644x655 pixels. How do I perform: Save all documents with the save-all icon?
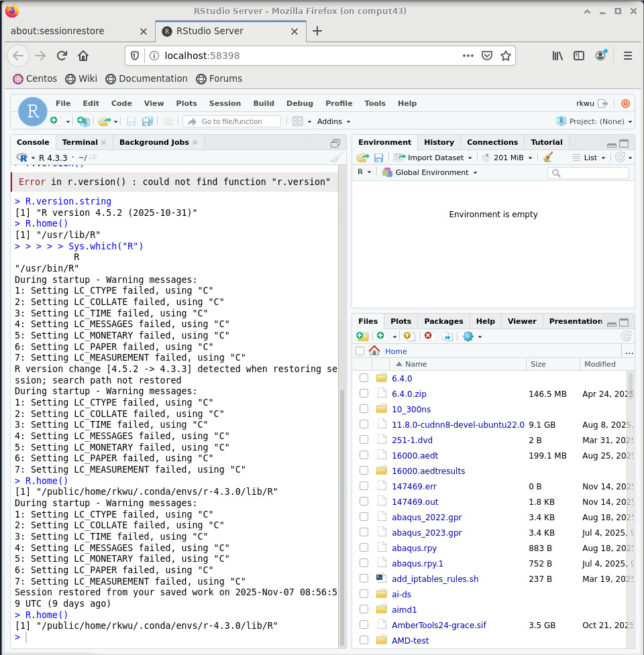tap(146, 121)
